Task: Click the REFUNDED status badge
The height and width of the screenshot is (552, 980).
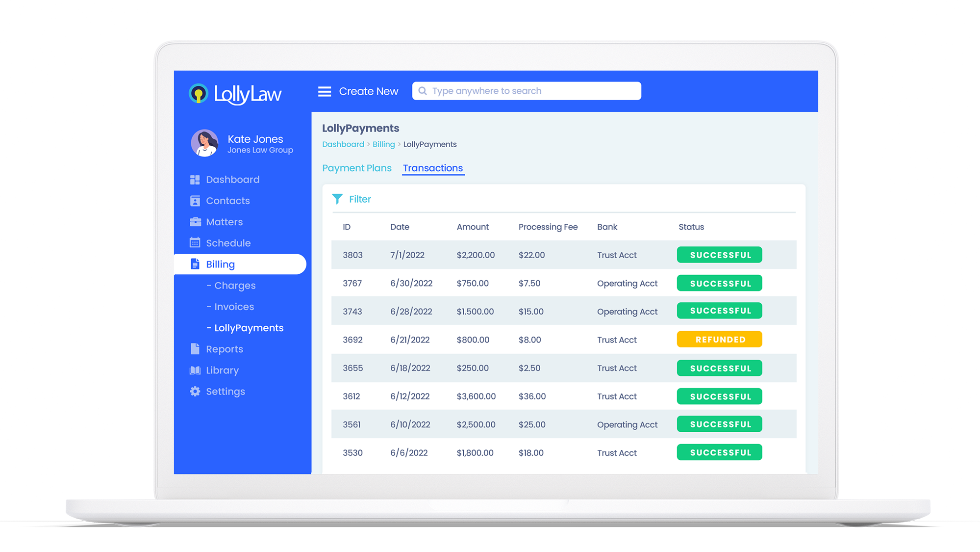Action: pos(720,339)
